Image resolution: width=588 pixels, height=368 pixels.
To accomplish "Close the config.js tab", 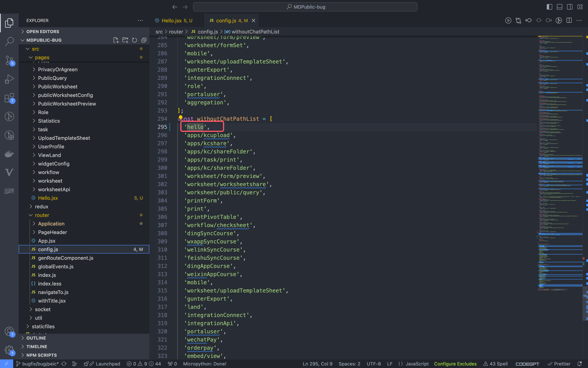I will coord(253,20).
